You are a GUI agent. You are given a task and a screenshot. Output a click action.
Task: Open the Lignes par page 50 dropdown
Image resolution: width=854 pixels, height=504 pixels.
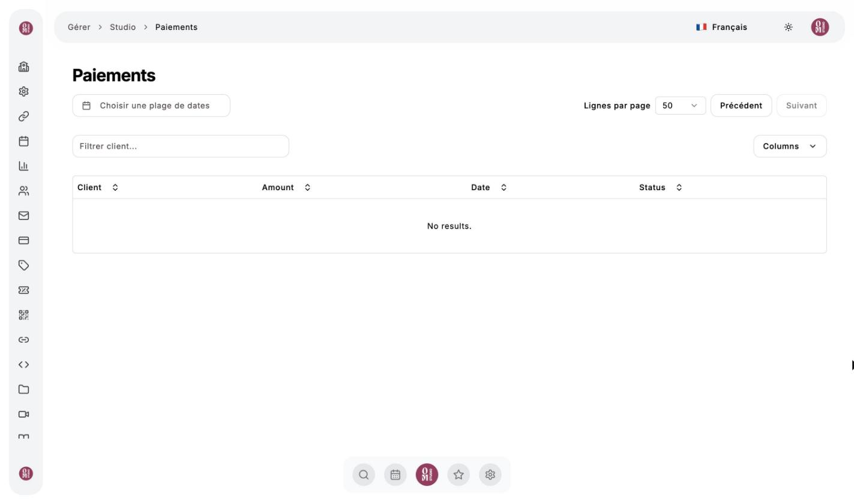[681, 106]
